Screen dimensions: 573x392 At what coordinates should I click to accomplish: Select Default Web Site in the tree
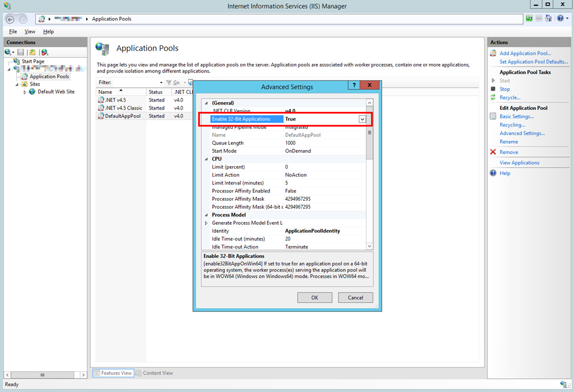(x=56, y=92)
